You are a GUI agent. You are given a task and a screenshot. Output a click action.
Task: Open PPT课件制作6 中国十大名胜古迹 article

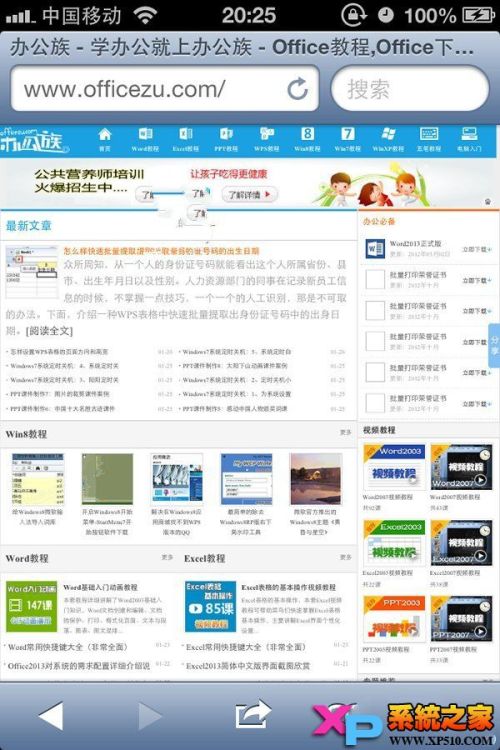(62, 408)
